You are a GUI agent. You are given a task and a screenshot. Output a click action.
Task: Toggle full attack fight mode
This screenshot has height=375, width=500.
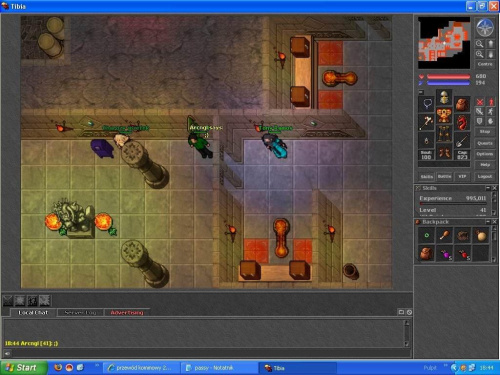480,102
